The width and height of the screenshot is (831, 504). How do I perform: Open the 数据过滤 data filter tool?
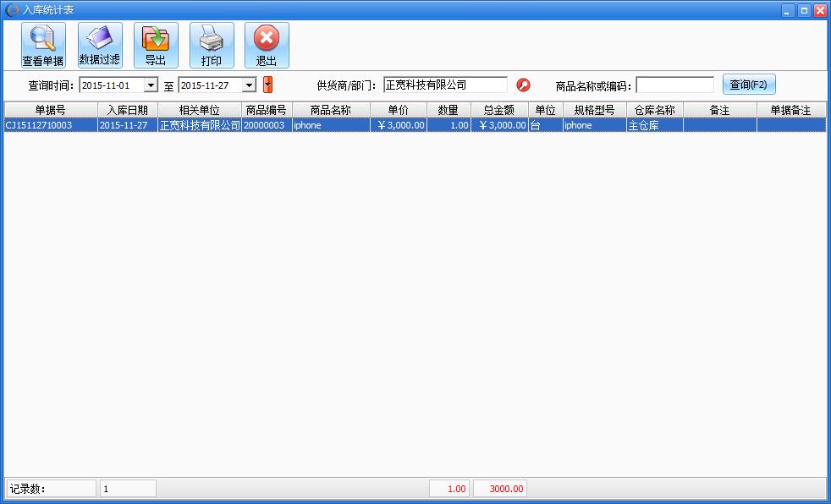coord(100,45)
